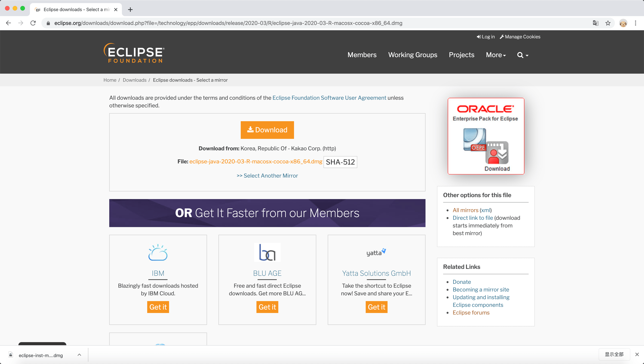Viewport: 644px width, 364px height.
Task: Open the xml mirrors link
Action: point(485,210)
